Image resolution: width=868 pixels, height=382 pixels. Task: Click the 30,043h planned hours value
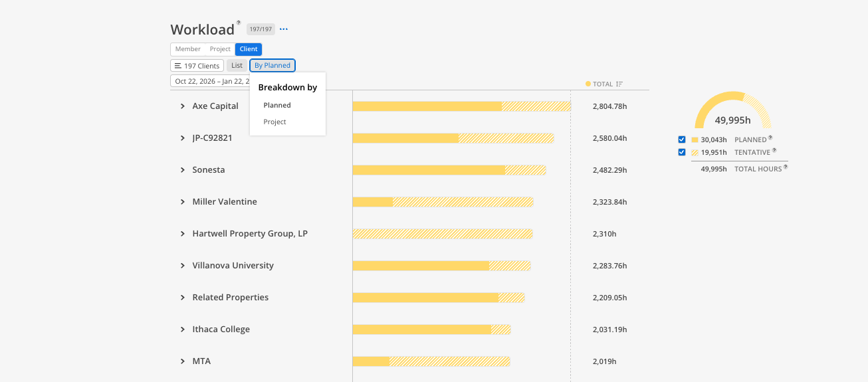714,140
